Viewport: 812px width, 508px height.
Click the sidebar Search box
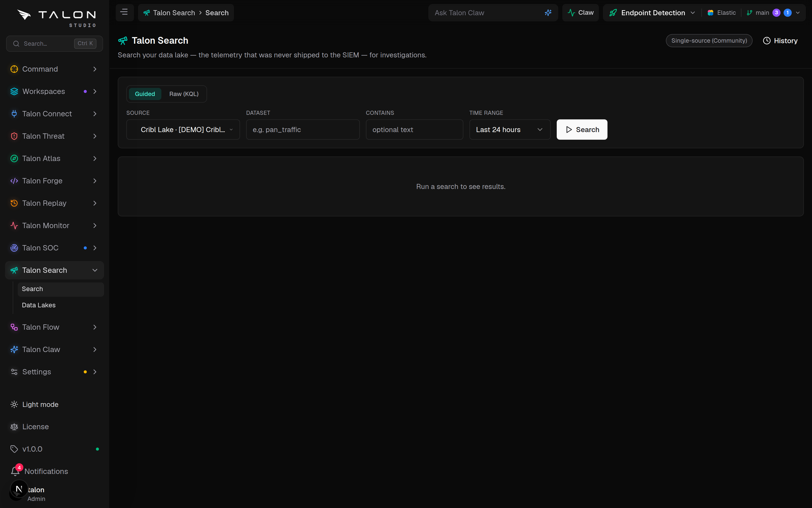pos(54,44)
